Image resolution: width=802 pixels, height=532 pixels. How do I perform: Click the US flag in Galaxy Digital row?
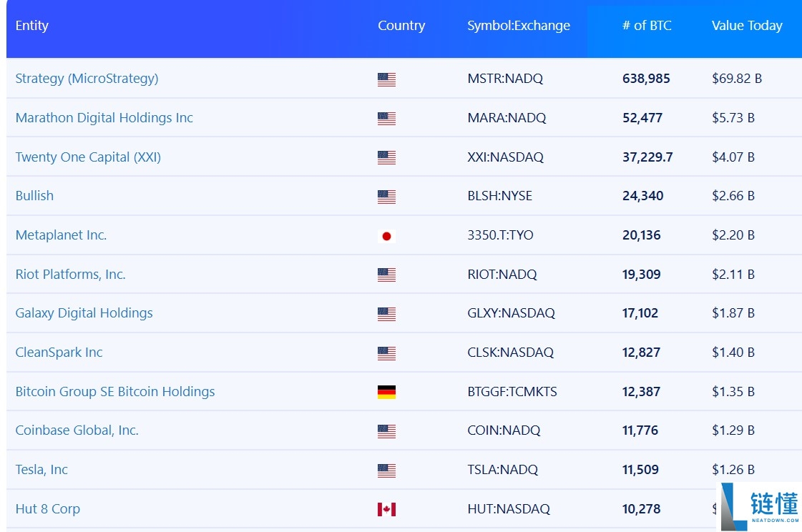click(386, 314)
